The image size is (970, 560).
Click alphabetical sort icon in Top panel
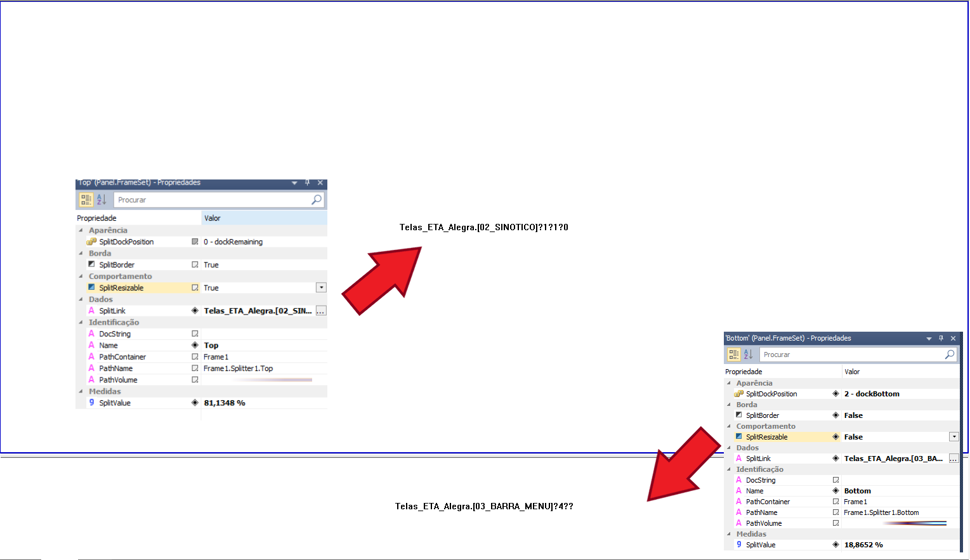click(102, 200)
